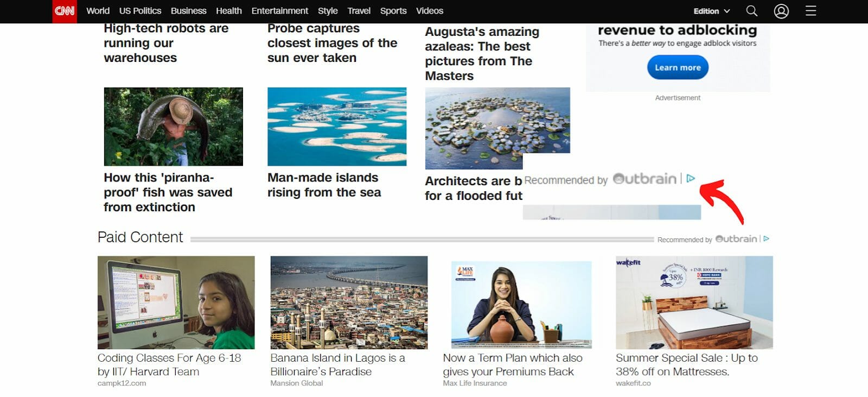The height and width of the screenshot is (397, 868).
Task: Click the Learn more button
Action: click(x=678, y=68)
